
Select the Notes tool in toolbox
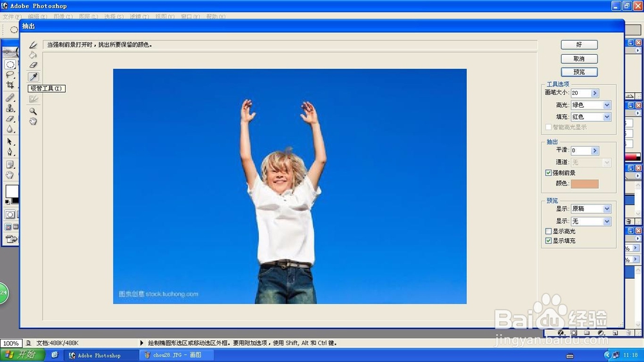[x=10, y=165]
